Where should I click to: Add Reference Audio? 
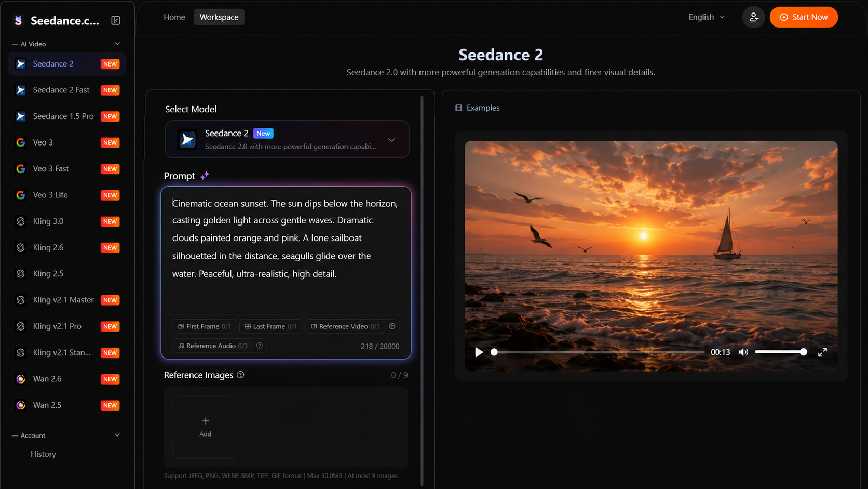coord(212,346)
